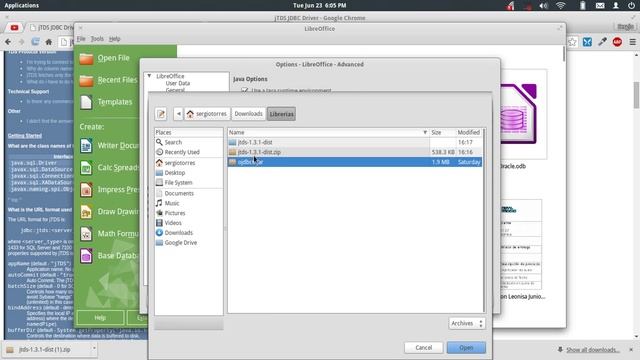Screen dimensions: 640x360
Task: Click the Help button in Start Center
Action: click(100, 317)
